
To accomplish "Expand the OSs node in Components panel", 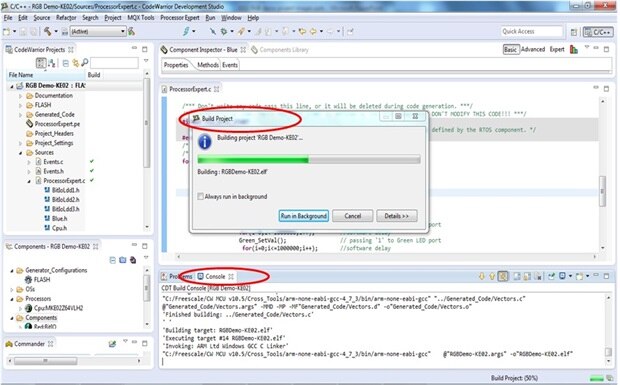I will [11, 289].
